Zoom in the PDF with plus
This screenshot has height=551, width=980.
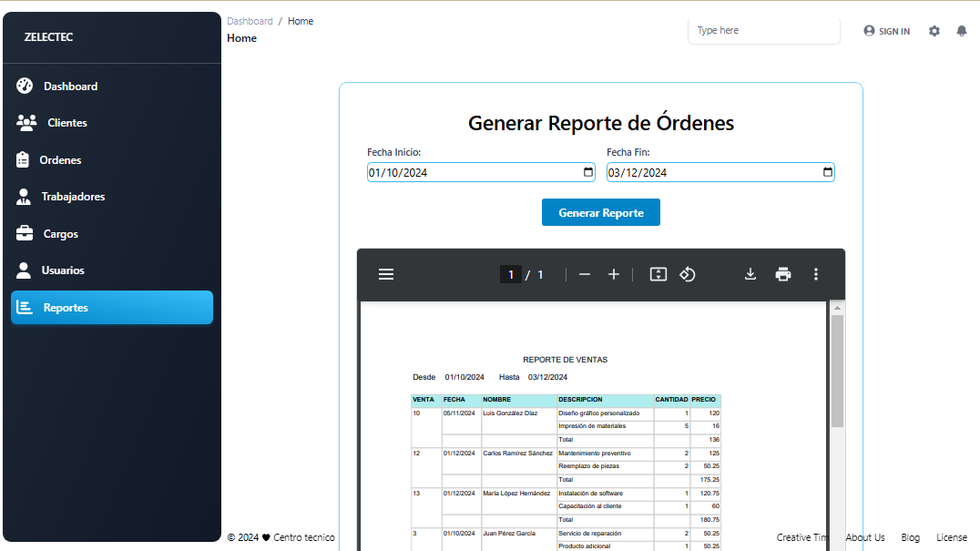click(614, 274)
